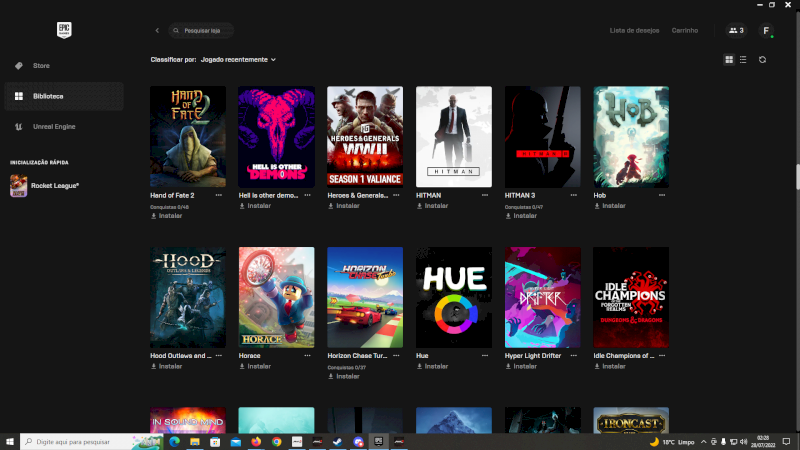Open HITMAN 3 cover art
Screen dimensions: 800x450
[x=542, y=136]
